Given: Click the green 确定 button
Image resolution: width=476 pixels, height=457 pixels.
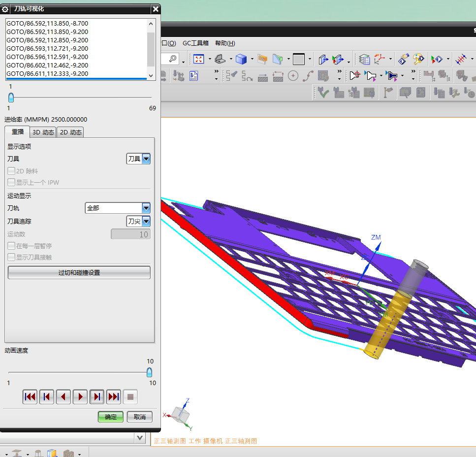Looking at the screenshot, I should (110, 417).
